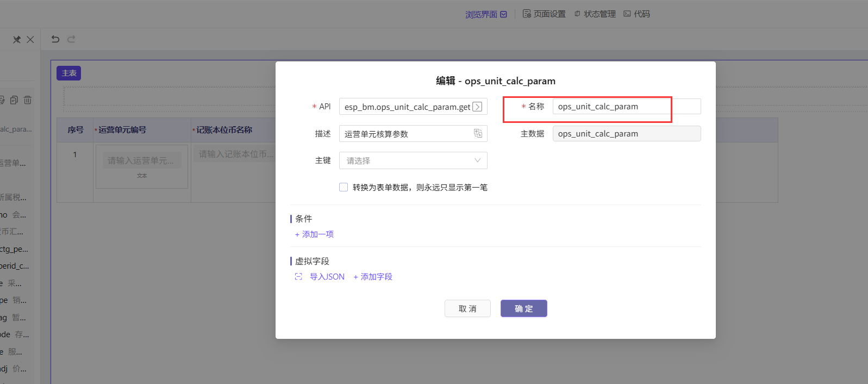Check 转换为表单数据 checkbox

[x=344, y=187]
